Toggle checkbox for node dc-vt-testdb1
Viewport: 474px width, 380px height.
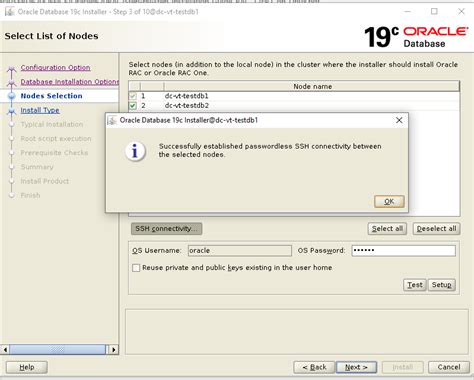click(133, 96)
